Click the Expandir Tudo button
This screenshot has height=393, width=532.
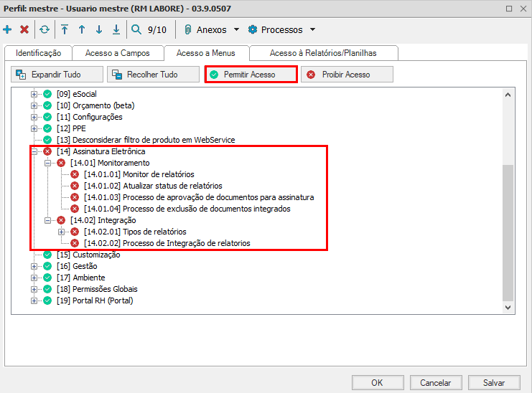57,75
